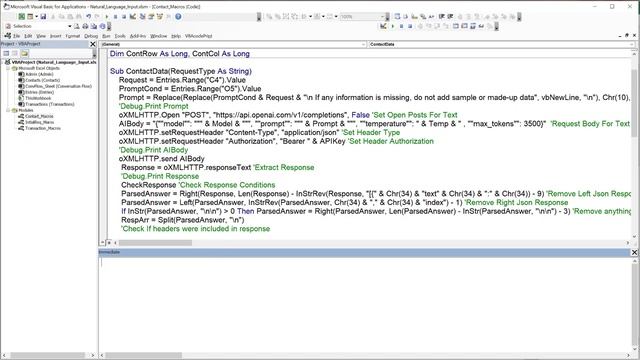Open the Tools menu
The height and width of the screenshot is (360, 640).
(x=120, y=36)
